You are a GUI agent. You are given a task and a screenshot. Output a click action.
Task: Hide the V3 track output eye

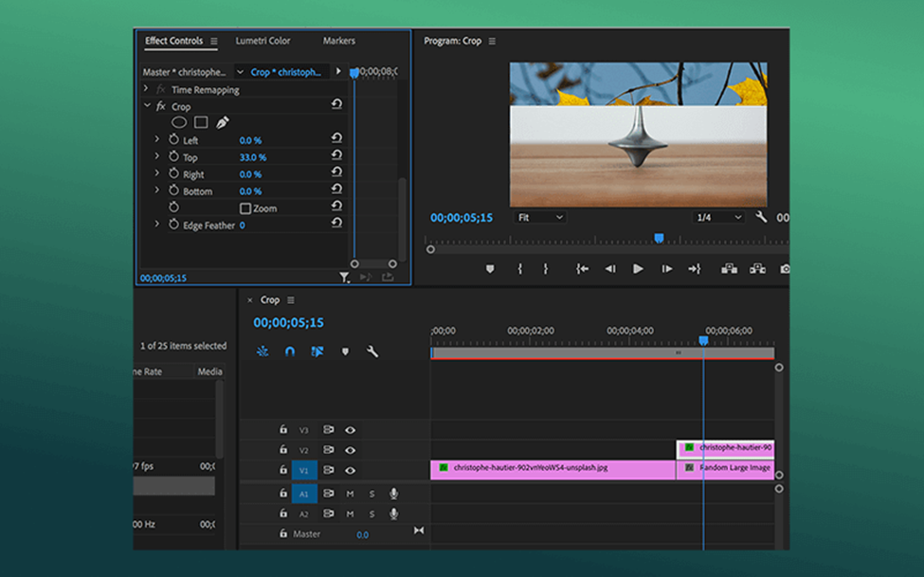click(350, 430)
